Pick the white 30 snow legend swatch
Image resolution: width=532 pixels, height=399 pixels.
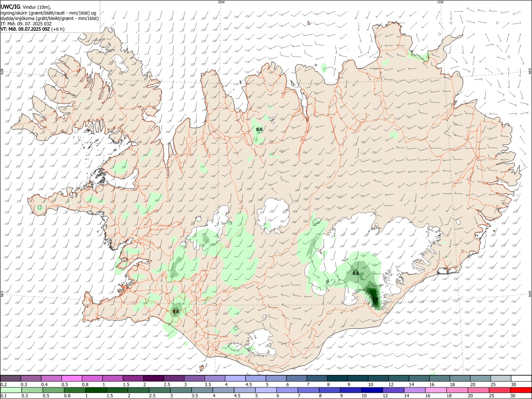(x=521, y=379)
